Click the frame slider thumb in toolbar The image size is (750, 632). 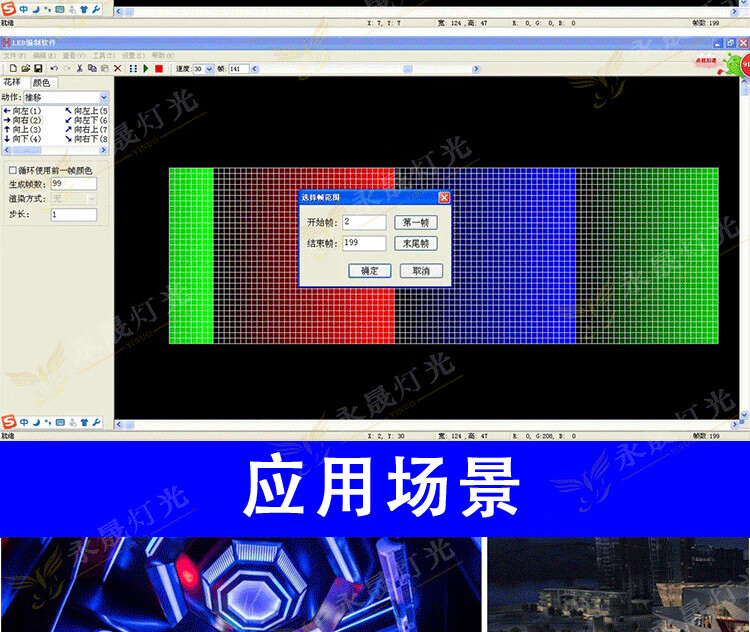(408, 69)
